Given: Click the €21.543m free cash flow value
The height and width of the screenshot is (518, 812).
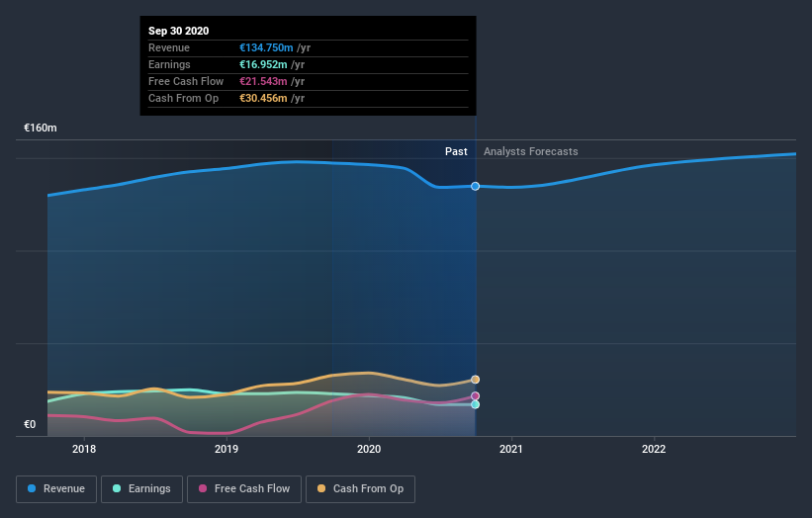Looking at the screenshot, I should 263,81.
